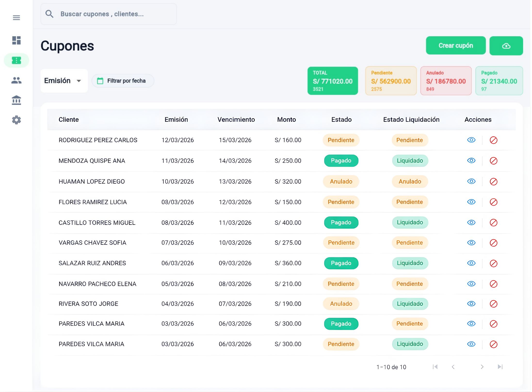Cancel coupon of VARGAS CHAVEZ SOFIA
This screenshot has height=392, width=532.
point(493,243)
